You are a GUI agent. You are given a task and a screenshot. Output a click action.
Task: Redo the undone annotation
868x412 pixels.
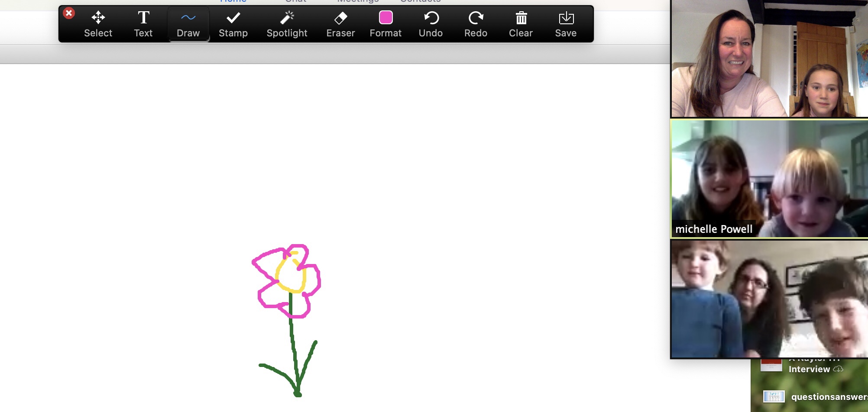point(476,24)
